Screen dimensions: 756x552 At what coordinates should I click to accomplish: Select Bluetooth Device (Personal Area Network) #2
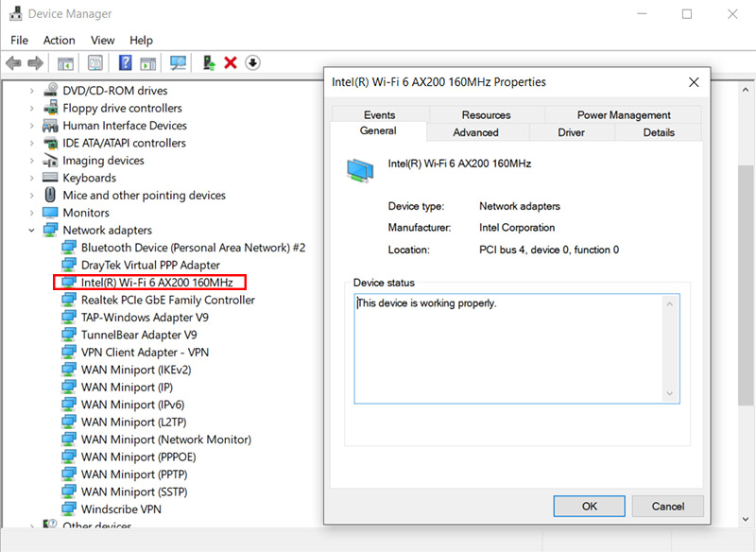point(193,248)
